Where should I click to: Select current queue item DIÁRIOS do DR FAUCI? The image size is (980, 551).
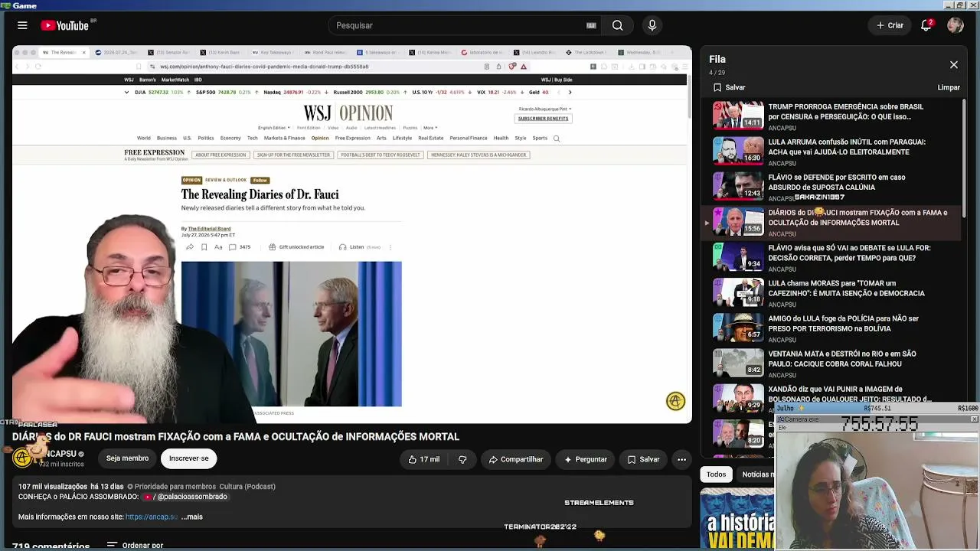(x=831, y=222)
